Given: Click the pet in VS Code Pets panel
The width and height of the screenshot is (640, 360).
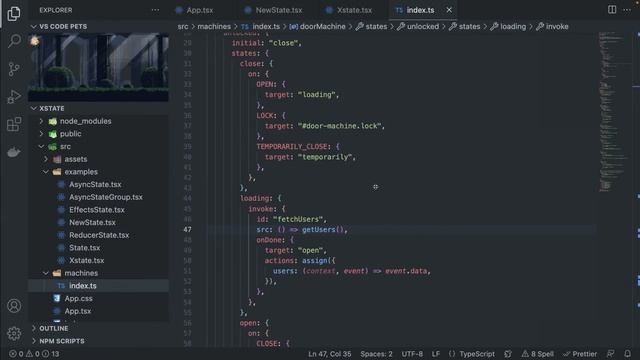Looking at the screenshot, I should [x=35, y=40].
